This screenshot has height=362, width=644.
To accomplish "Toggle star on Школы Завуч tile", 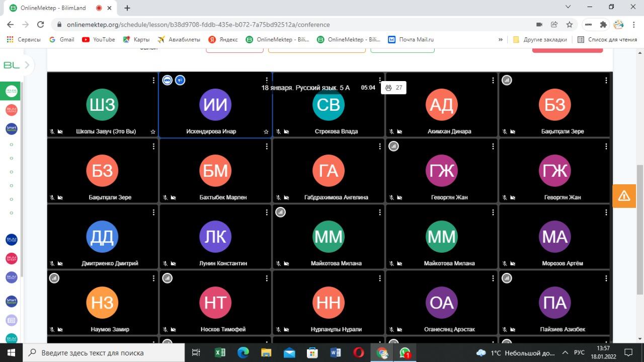I will tap(153, 132).
